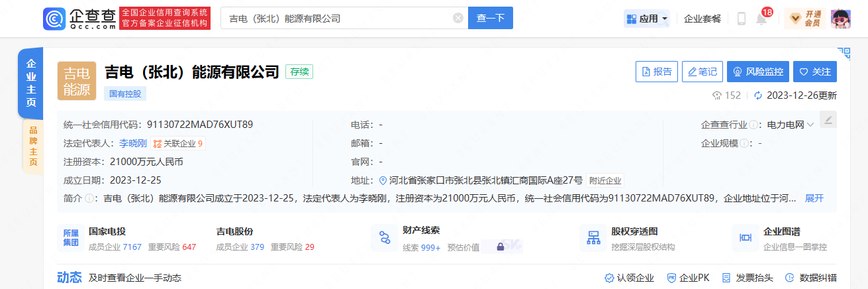Viewport: 868px width, 289px height.
Task: Open 股权穿透图 title link
Action: click(634, 231)
